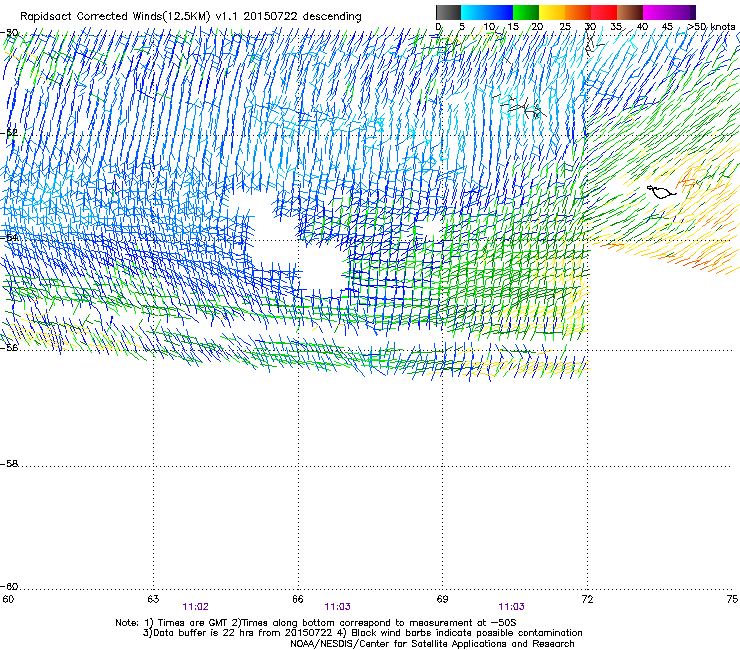
Task: Click the 'Data buffer is 22 hrs' note line
Action: (362, 633)
